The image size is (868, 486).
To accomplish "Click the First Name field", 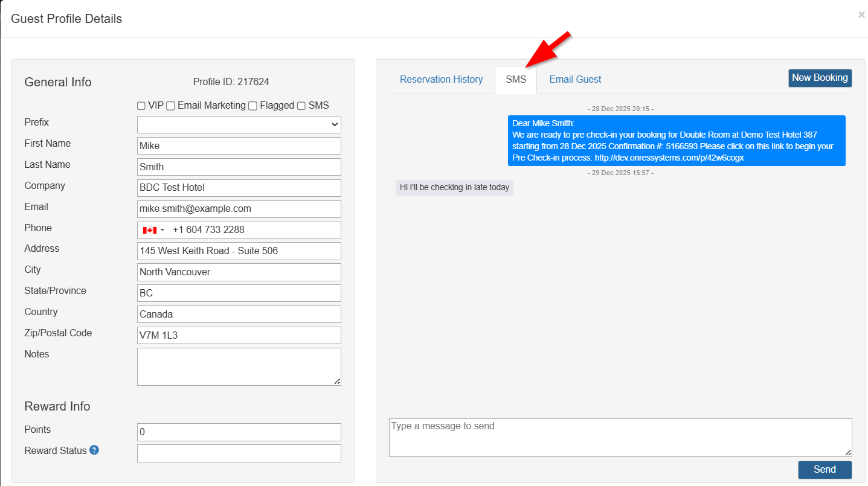I will coord(239,145).
